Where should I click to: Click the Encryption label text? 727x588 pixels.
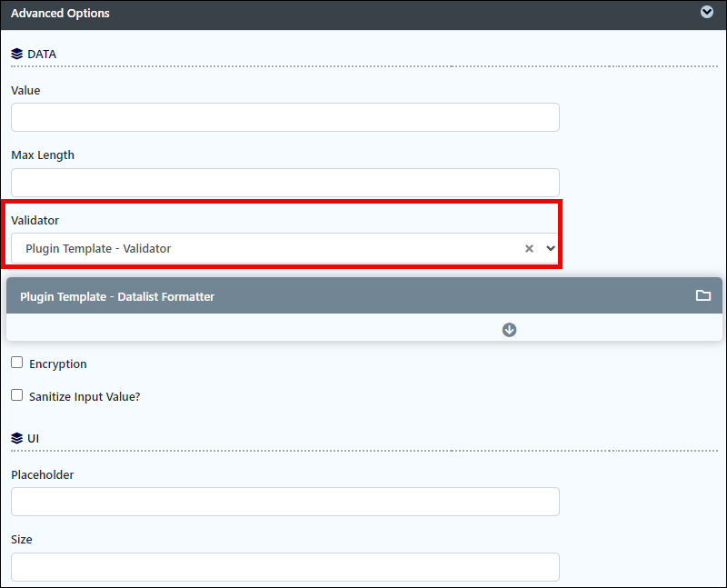[x=58, y=364]
